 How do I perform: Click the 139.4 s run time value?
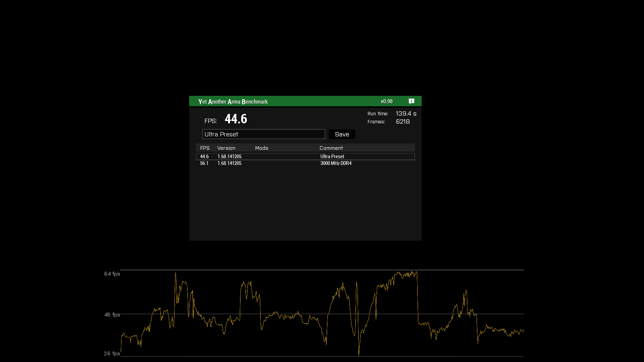406,114
